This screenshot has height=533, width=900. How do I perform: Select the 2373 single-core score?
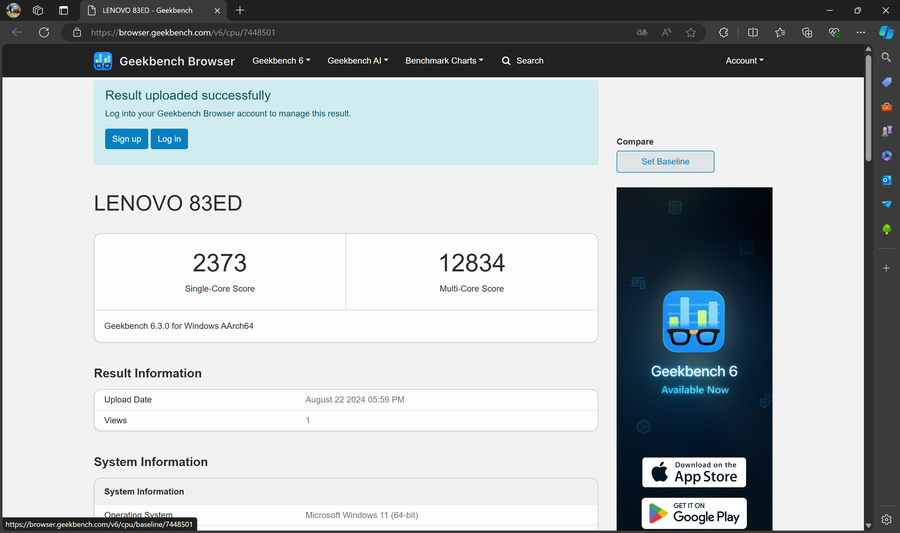click(x=219, y=263)
